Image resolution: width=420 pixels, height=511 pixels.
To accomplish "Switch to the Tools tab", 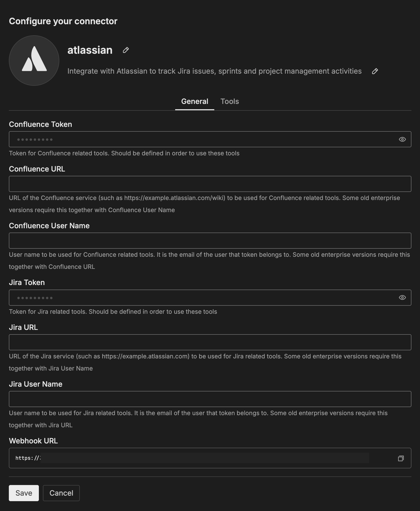I will pyautogui.click(x=229, y=101).
